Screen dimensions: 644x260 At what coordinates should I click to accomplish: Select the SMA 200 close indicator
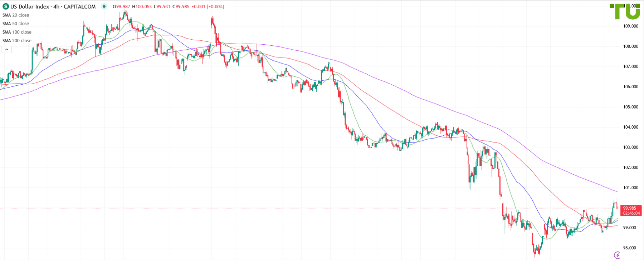[x=17, y=41]
